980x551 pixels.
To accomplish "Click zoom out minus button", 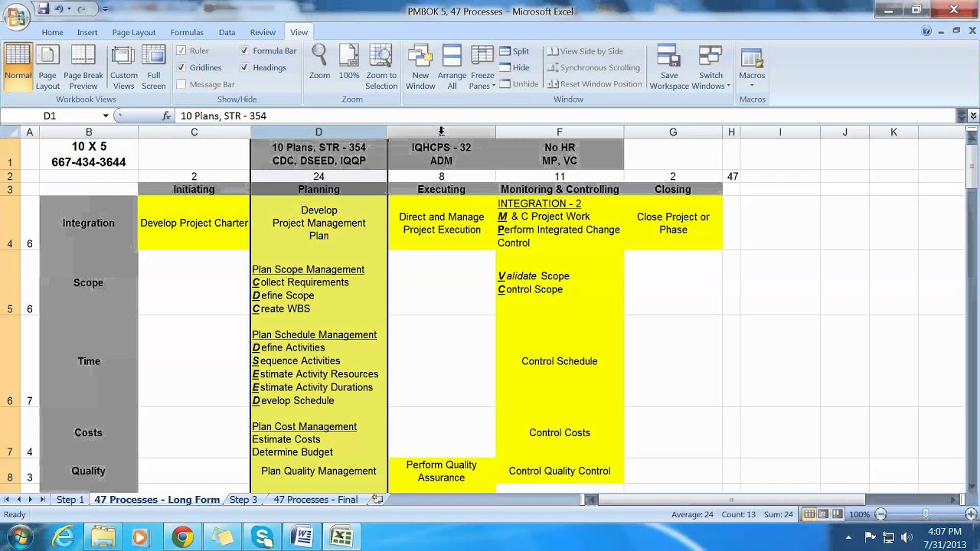I will (x=880, y=514).
